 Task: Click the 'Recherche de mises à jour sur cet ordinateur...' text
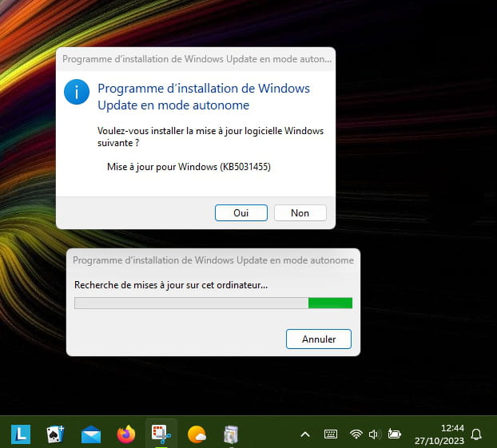click(171, 285)
